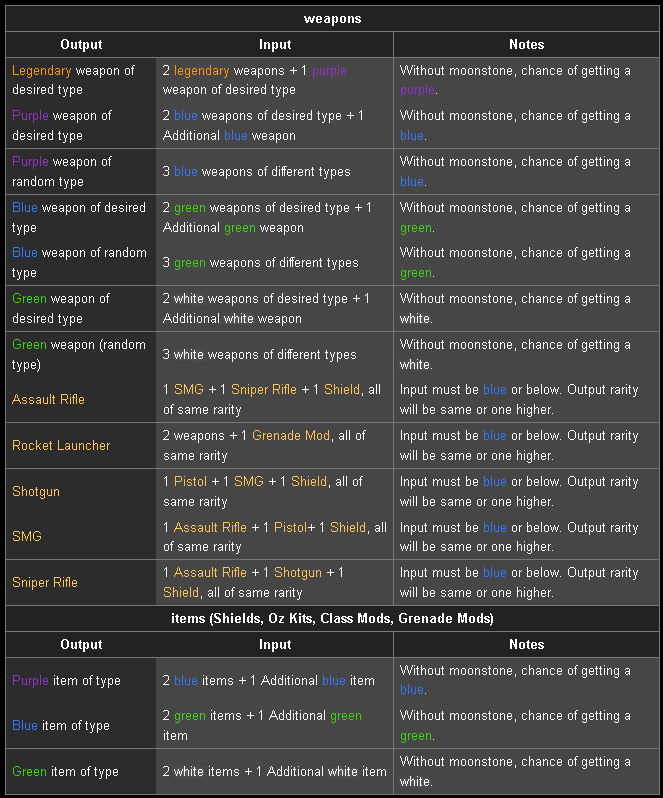Select the Sniper Rifle output link
The image size is (663, 798).
pyautogui.click(x=45, y=582)
